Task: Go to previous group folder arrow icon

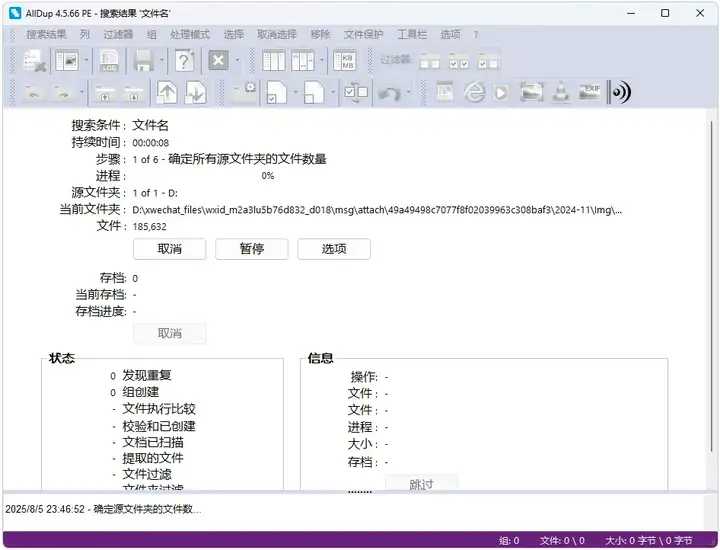Action: point(34,93)
